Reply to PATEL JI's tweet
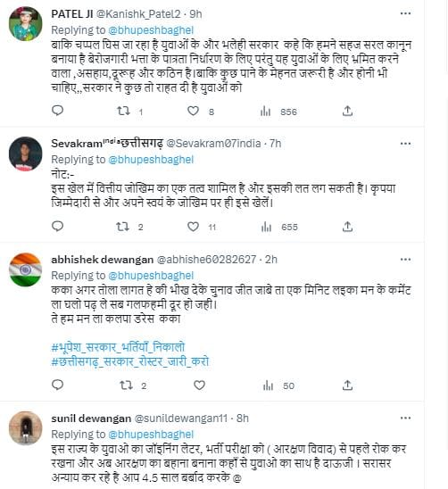 point(57,111)
